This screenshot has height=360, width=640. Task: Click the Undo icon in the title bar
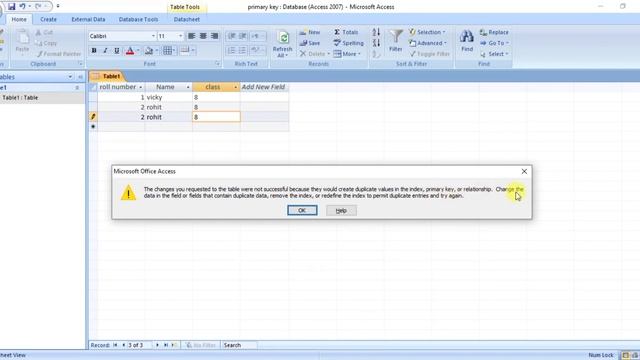[22, 7]
